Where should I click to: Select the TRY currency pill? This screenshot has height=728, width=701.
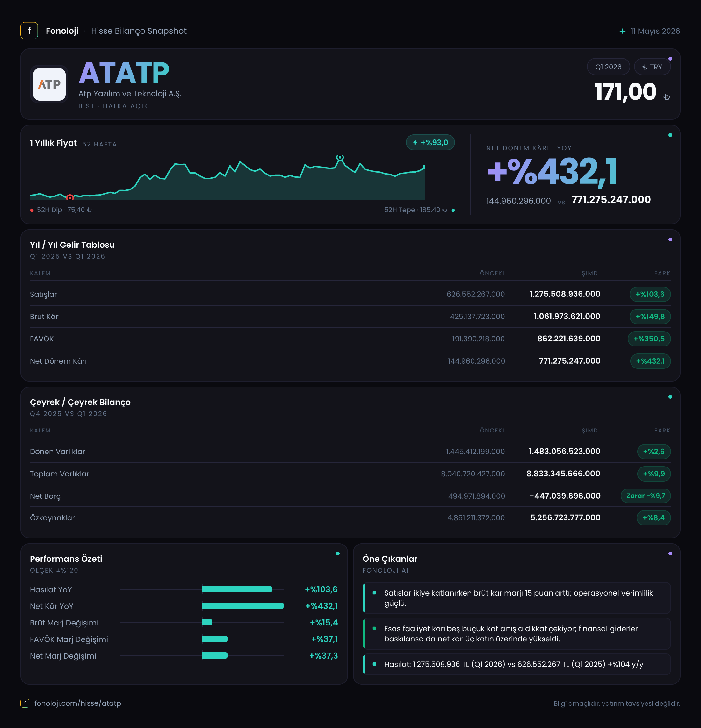(x=652, y=67)
